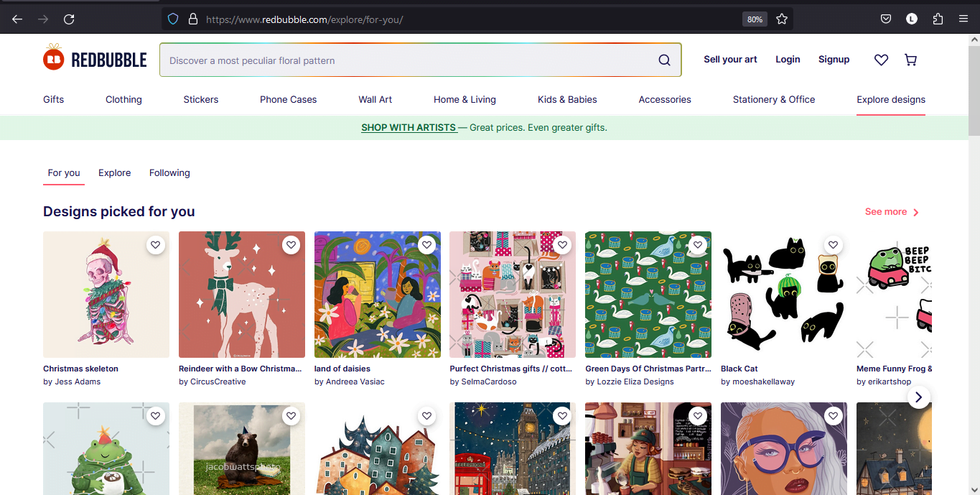Switch to the Explore tab
The image size is (980, 495).
[x=114, y=172]
